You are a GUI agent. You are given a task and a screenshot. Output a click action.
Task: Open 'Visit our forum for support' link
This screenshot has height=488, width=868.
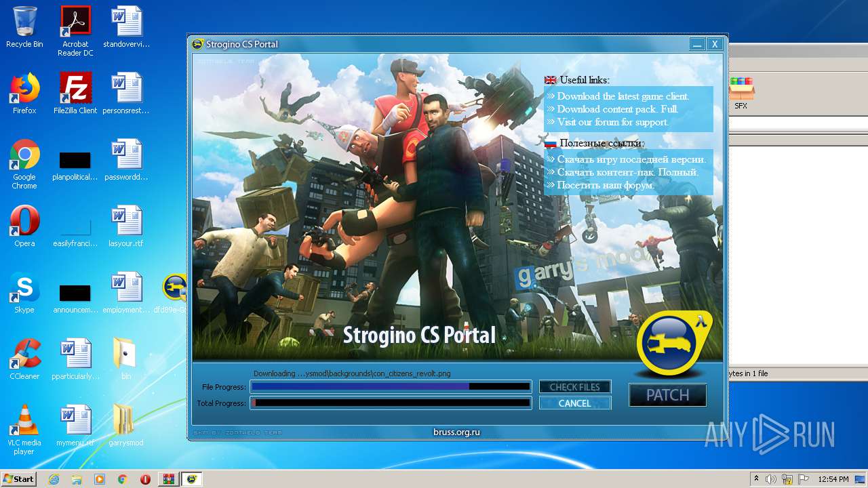click(612, 122)
